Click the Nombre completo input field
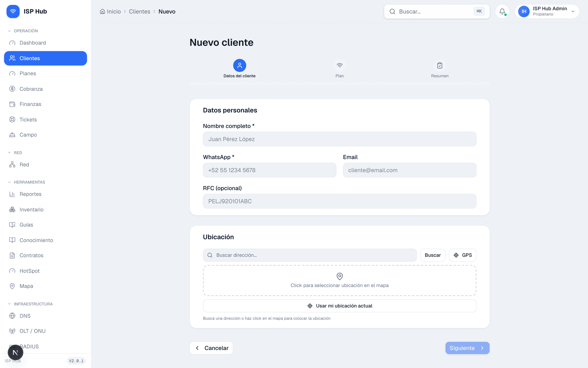Image resolution: width=588 pixels, height=368 pixels. 340,139
